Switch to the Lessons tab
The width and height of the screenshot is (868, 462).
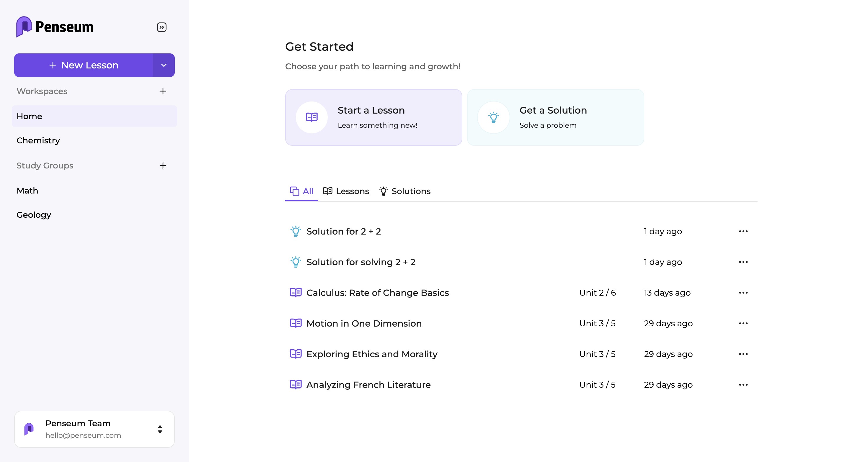346,191
